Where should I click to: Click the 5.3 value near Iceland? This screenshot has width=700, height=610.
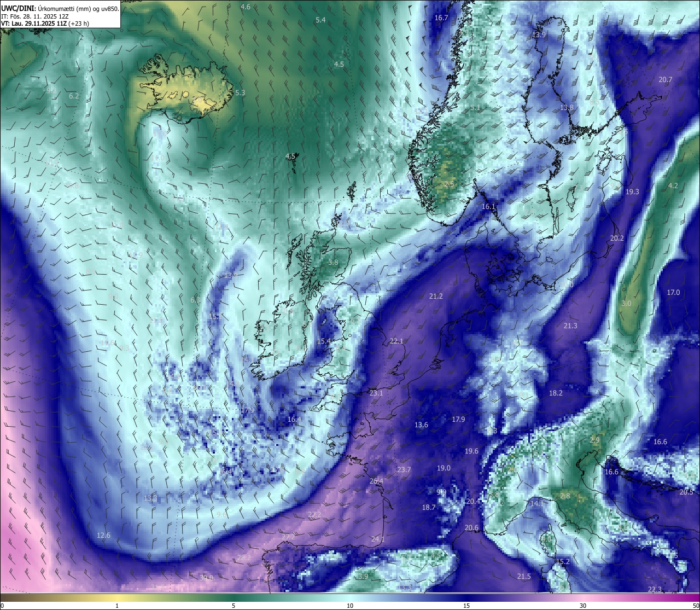tap(240, 93)
